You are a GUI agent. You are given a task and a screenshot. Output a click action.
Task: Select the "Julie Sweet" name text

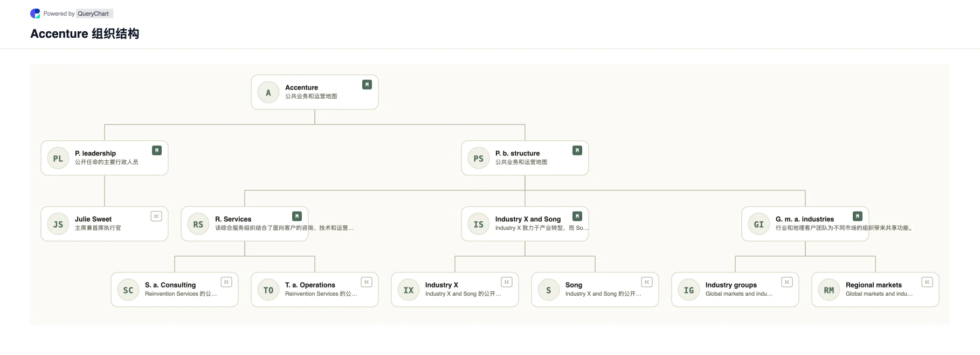pos(93,219)
